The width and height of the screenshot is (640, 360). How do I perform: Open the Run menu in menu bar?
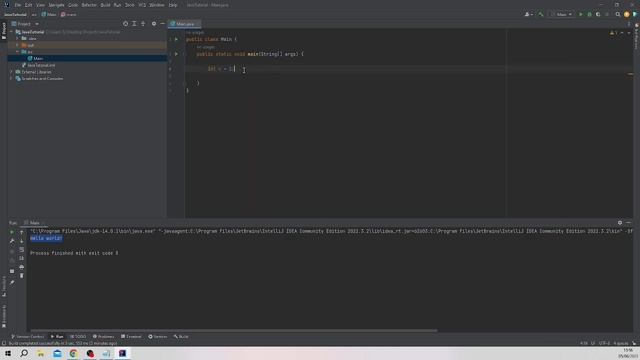click(x=117, y=5)
